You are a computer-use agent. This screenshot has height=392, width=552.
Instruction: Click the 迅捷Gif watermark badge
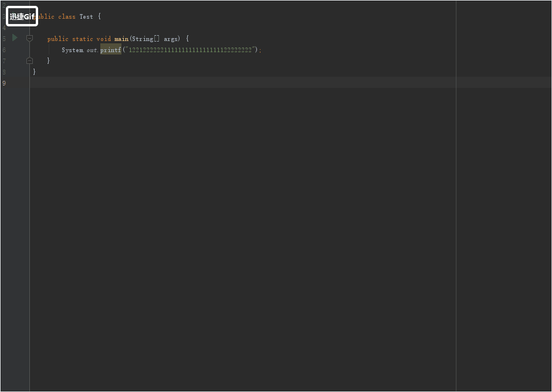coord(22,16)
